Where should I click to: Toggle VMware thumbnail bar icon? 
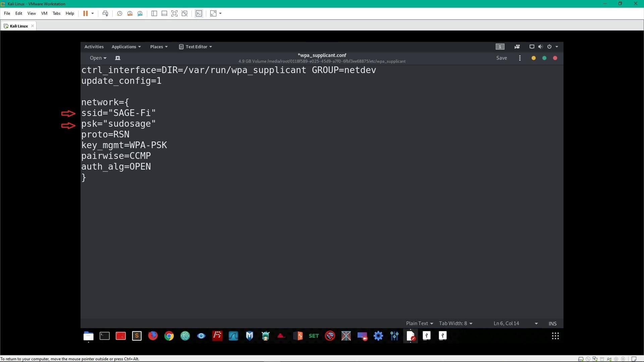[164, 13]
